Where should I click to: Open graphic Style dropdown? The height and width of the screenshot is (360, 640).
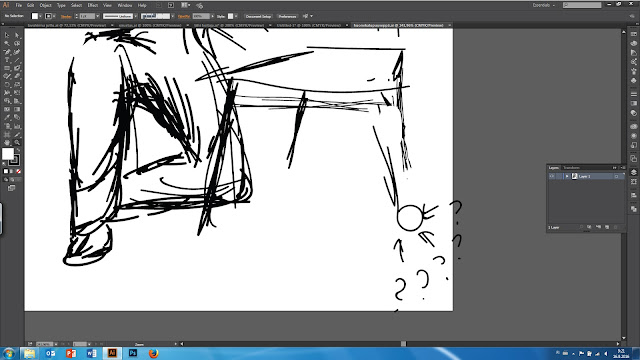(x=236, y=16)
